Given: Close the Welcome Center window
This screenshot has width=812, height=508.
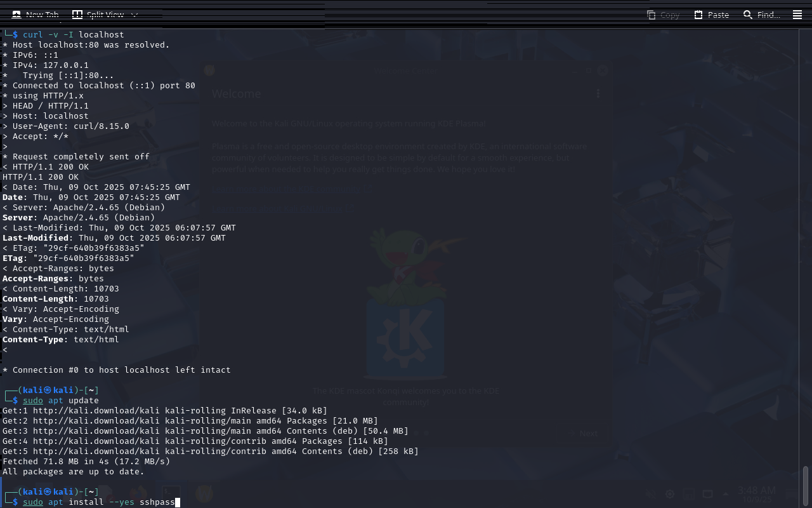Looking at the screenshot, I should [x=603, y=71].
